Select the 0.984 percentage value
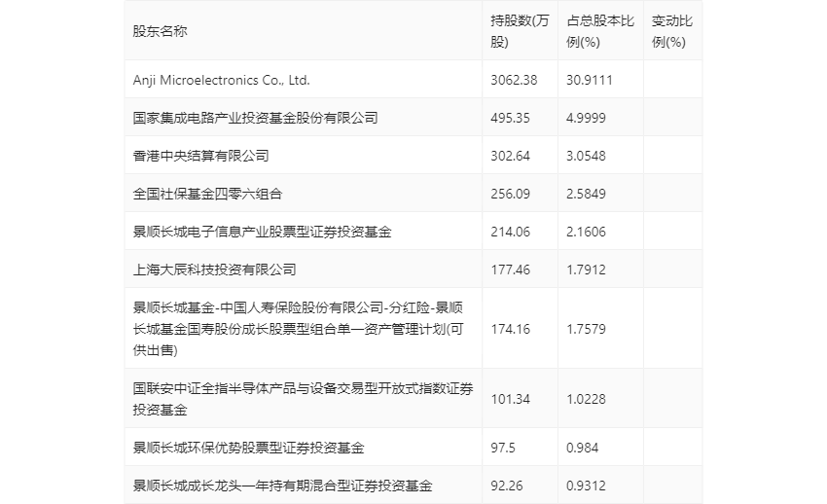This screenshot has height=504, width=827. [x=582, y=449]
